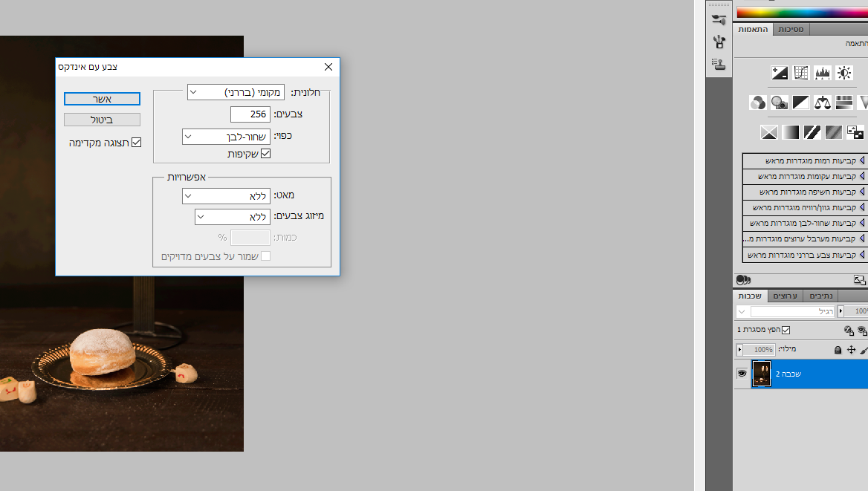Click the layer opacity value field
The image size is (868, 491).
[x=857, y=311]
